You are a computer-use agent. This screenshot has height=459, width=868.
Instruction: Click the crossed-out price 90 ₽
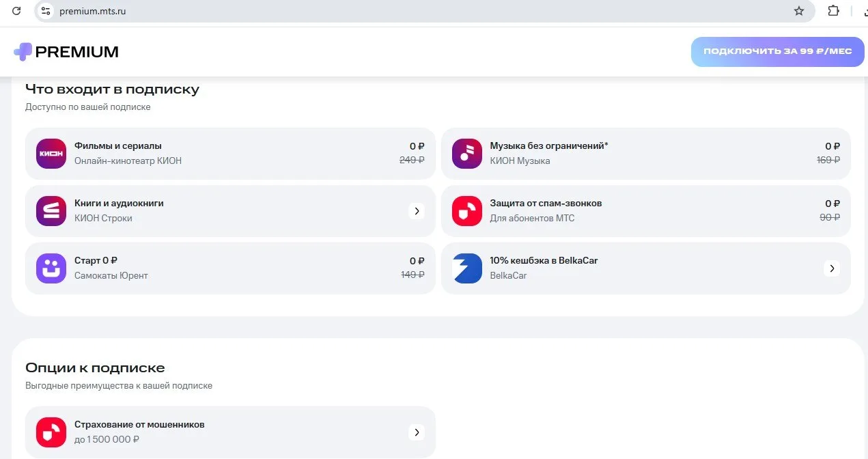(x=830, y=217)
